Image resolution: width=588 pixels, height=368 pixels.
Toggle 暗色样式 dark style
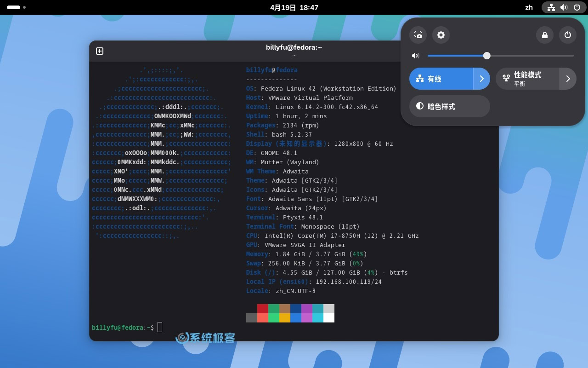pos(450,106)
